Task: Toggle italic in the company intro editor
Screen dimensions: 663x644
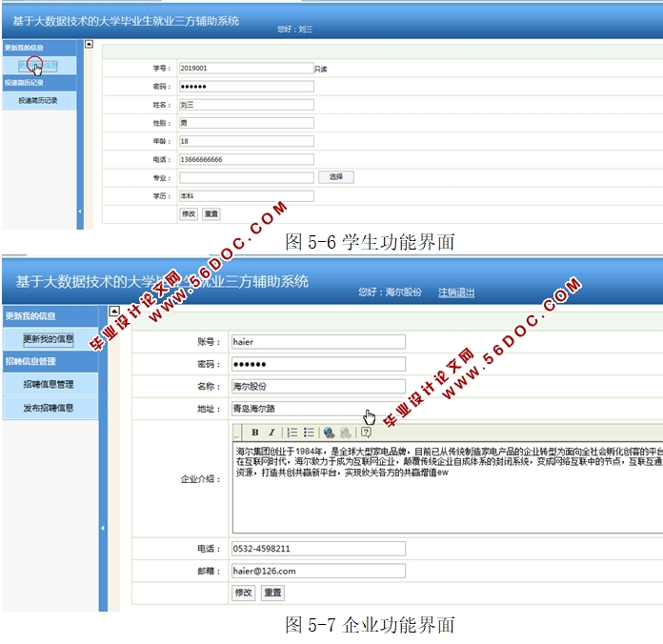Action: pos(271,433)
